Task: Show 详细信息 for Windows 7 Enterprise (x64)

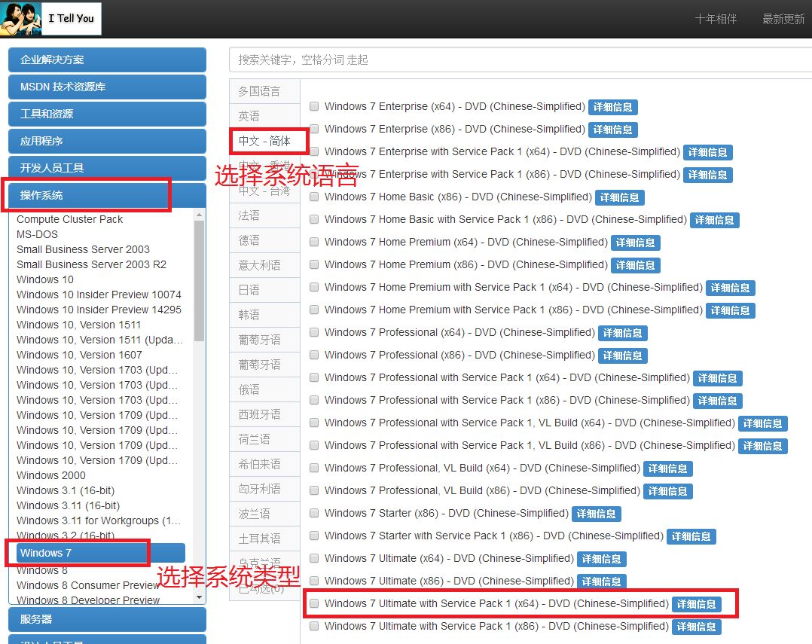Action: point(612,107)
